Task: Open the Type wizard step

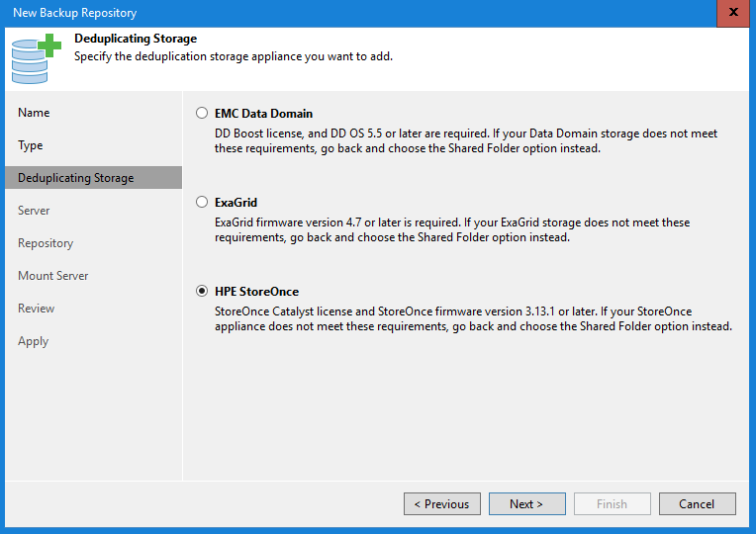Action: pos(31,145)
